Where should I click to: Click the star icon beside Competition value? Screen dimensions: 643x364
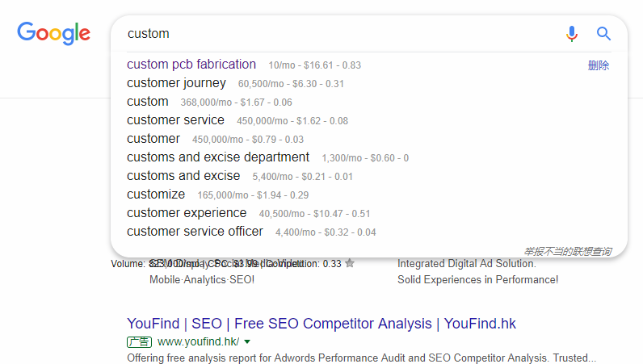point(350,263)
